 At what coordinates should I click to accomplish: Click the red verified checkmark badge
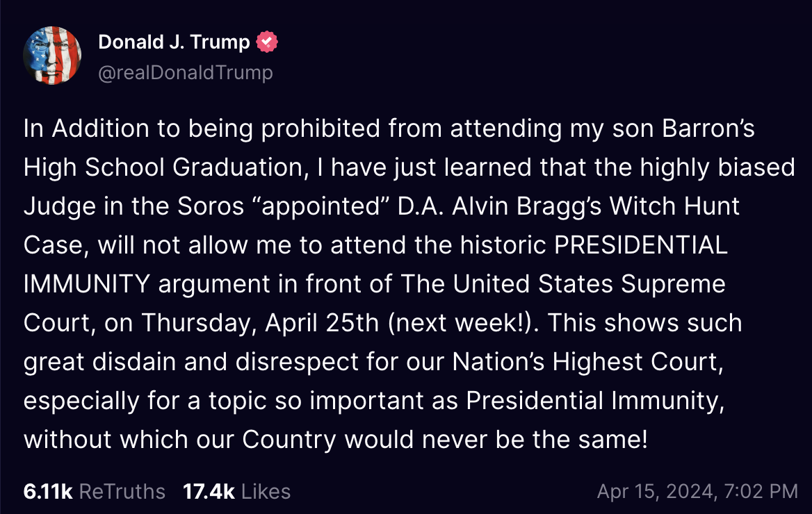(x=267, y=42)
